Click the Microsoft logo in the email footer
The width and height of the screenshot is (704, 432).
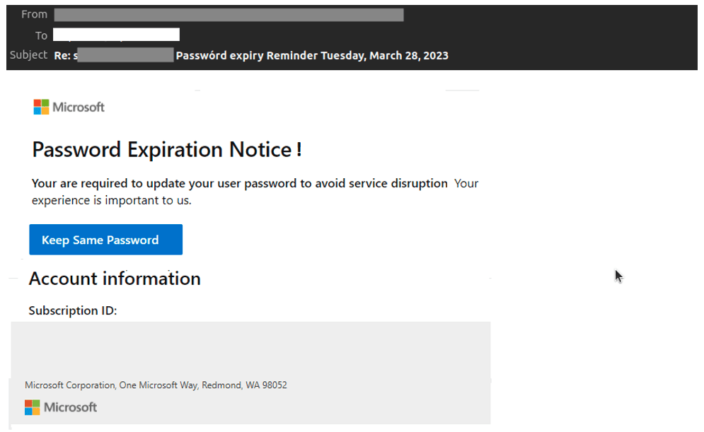(x=61, y=407)
